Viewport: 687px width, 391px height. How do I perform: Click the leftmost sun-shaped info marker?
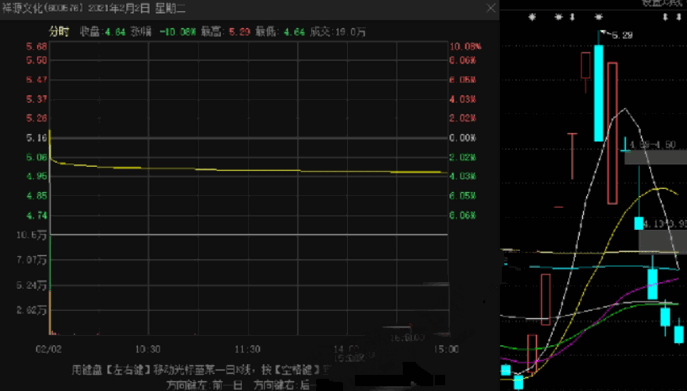tap(532, 17)
